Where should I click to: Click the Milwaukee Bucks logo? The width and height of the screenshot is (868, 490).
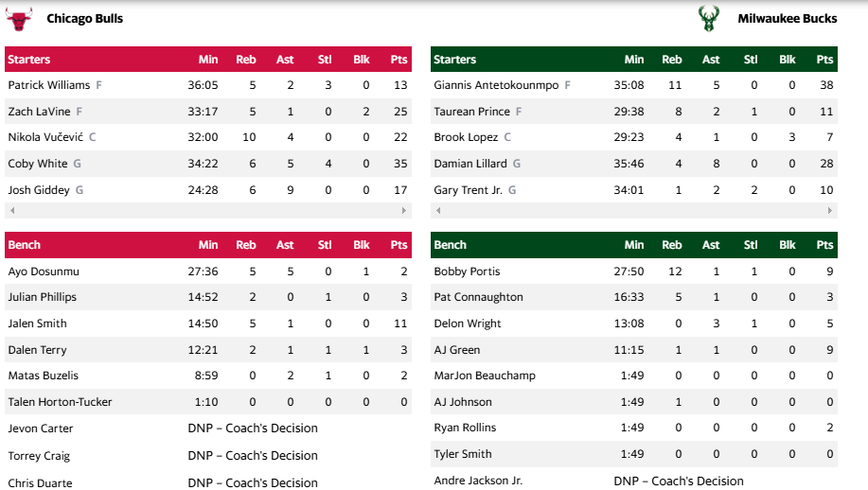tap(707, 18)
